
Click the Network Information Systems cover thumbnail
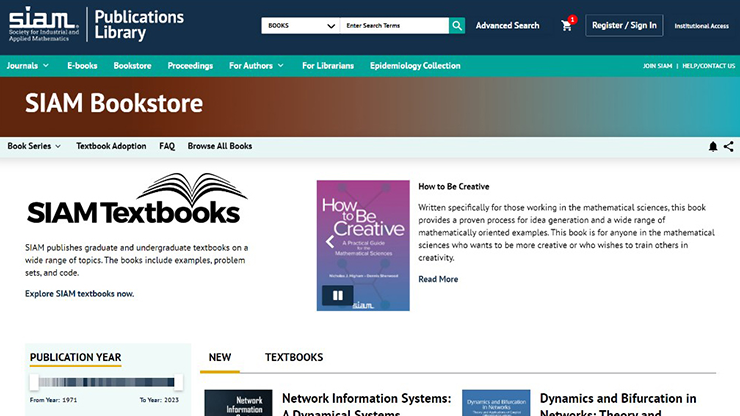[x=238, y=403]
